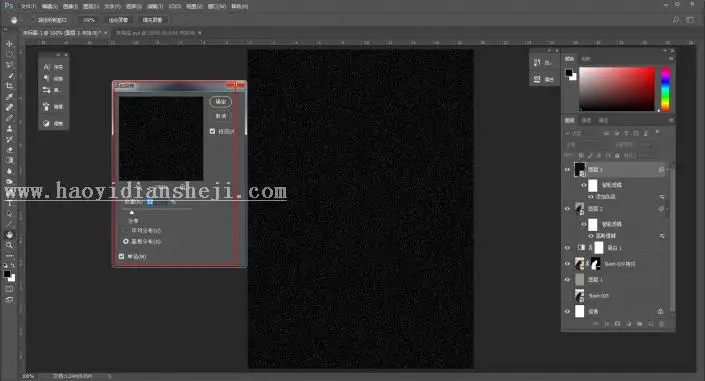Viewport: 705px width, 381px height.
Task: Select the Brush tool
Action: (x=9, y=118)
